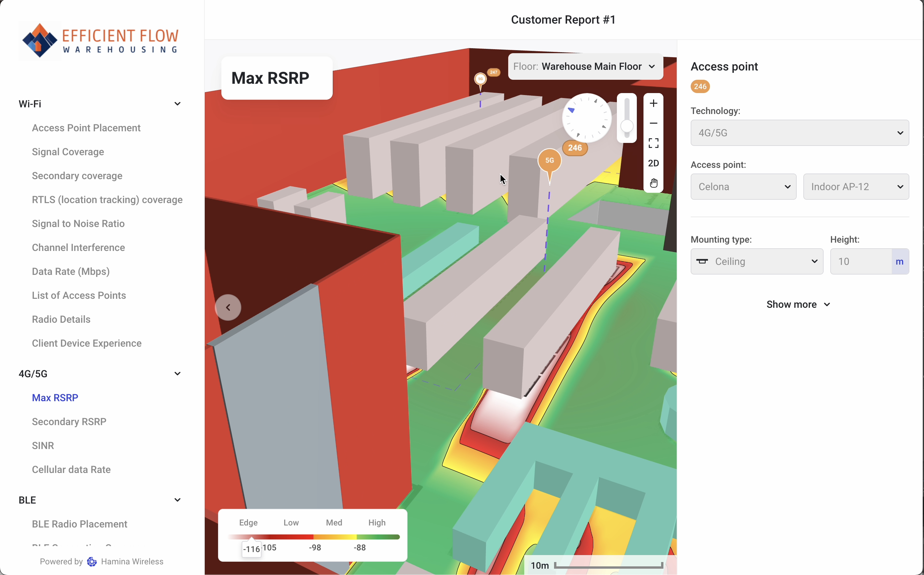Click the 4G/5G section heading
This screenshot has width=924, height=575.
pyautogui.click(x=33, y=374)
